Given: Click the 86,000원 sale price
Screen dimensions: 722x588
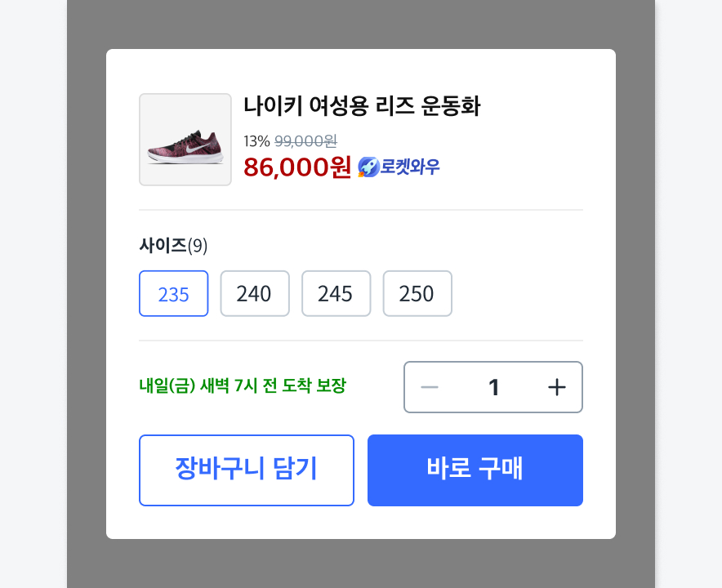Looking at the screenshot, I should 297,167.
